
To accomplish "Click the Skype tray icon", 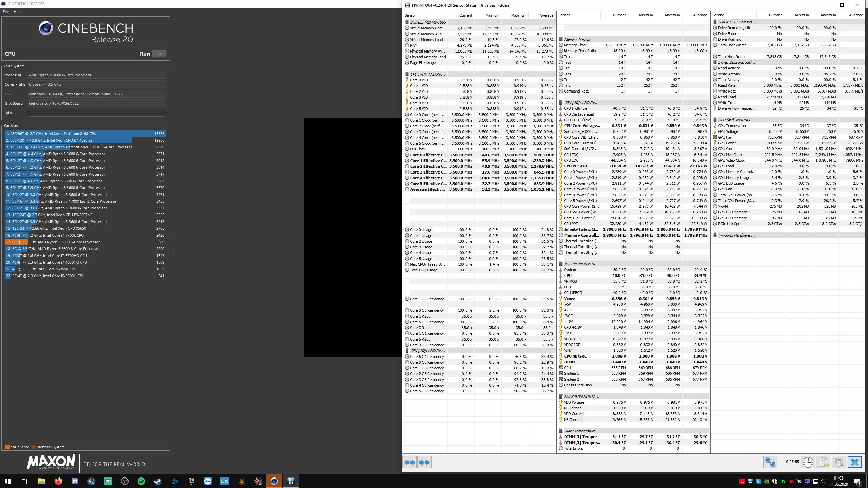I will [758, 481].
